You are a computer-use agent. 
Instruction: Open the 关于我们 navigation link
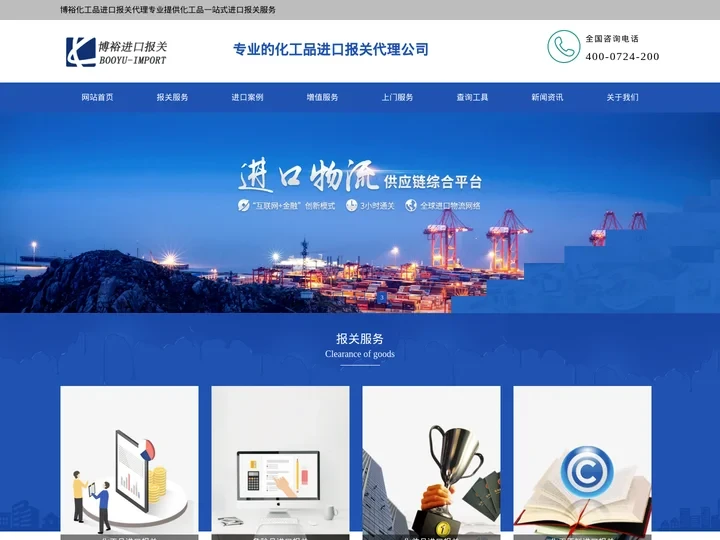pos(622,97)
